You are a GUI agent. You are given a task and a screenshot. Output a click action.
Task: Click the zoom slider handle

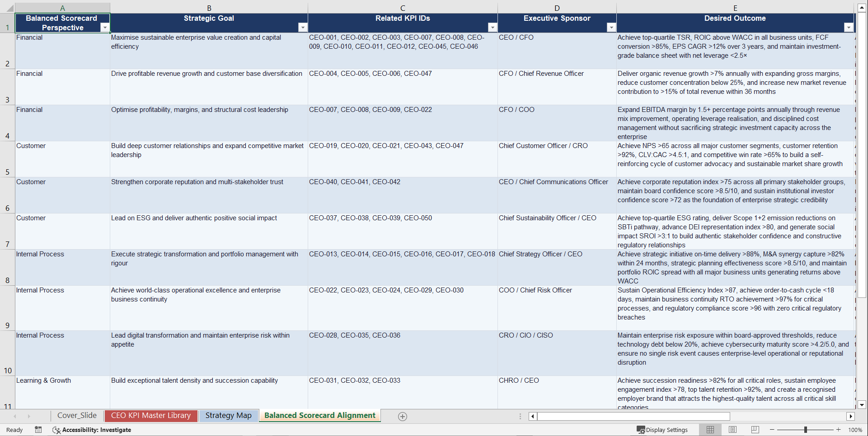click(806, 430)
